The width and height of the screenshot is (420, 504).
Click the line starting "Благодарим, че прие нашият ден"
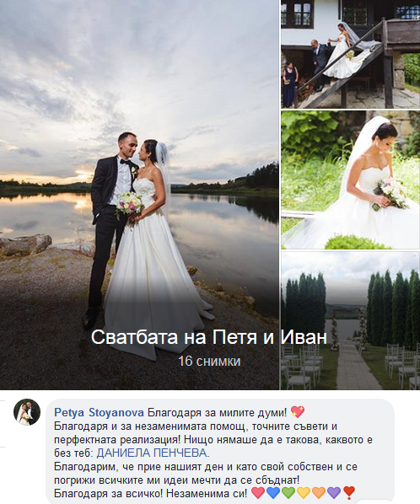206,466
